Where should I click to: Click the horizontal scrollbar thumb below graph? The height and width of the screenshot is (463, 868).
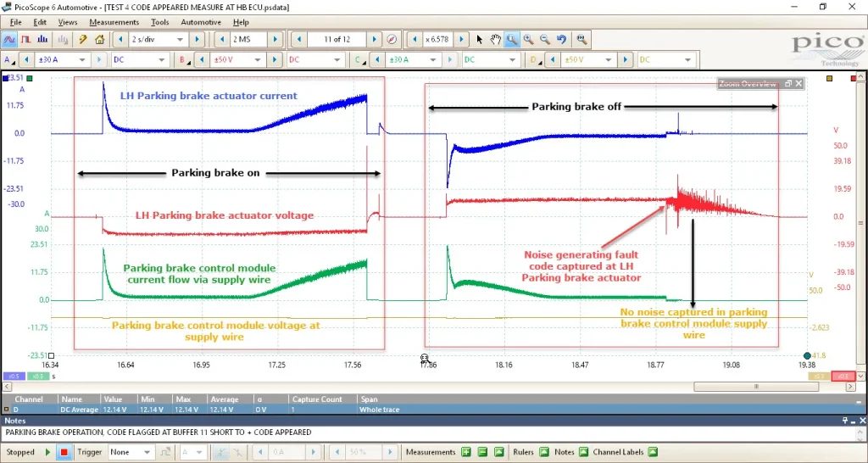[756, 387]
